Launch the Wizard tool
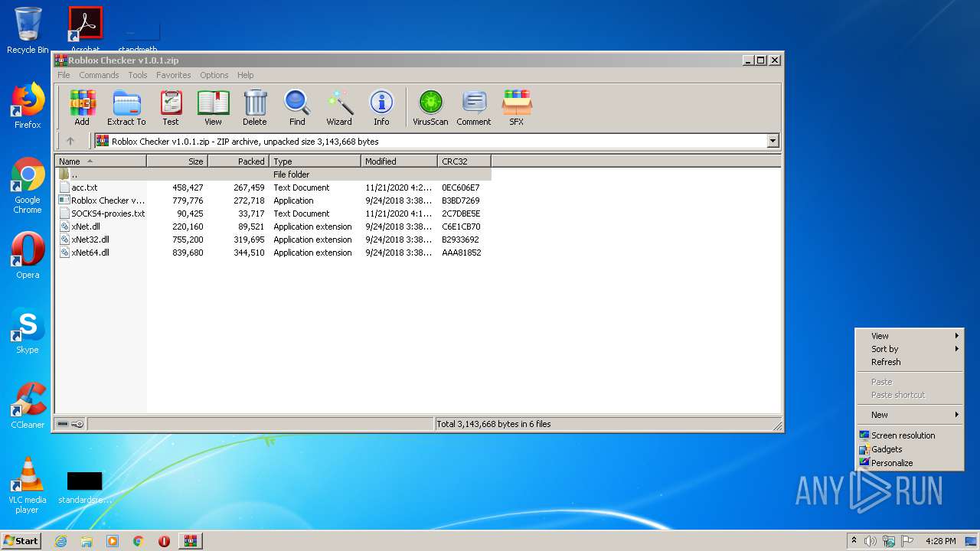 click(339, 108)
